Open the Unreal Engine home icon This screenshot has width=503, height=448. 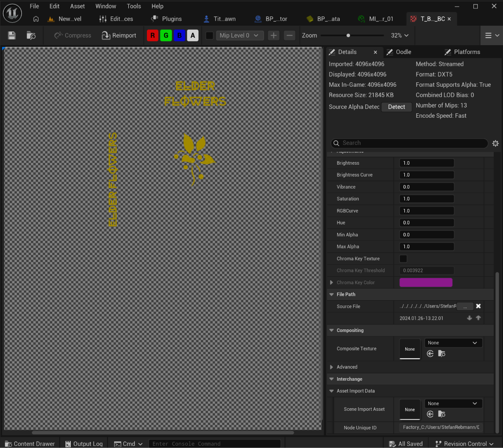pos(36,19)
